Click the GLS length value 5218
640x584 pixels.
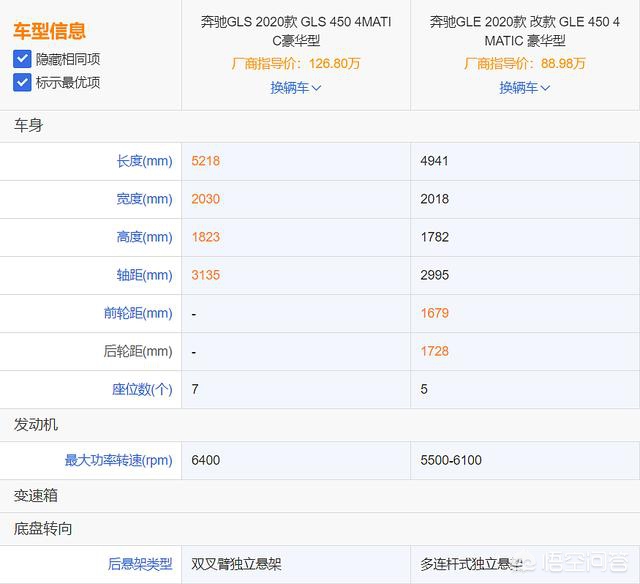click(x=206, y=161)
